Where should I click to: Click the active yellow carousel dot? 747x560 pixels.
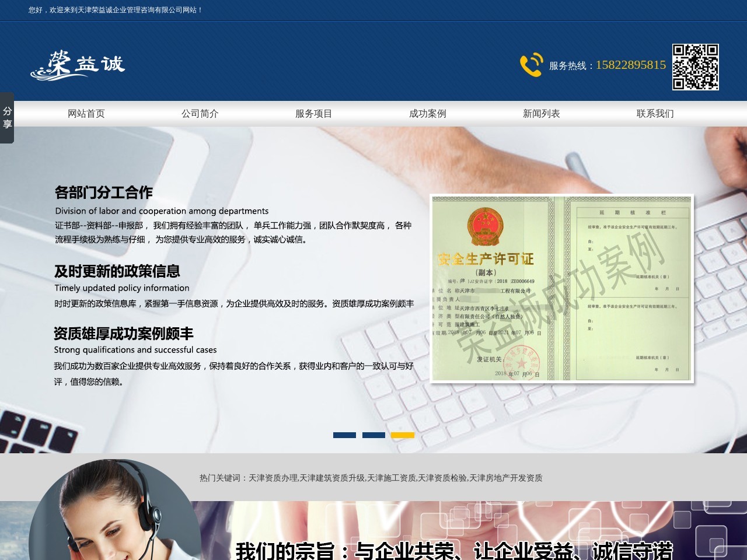point(402,435)
